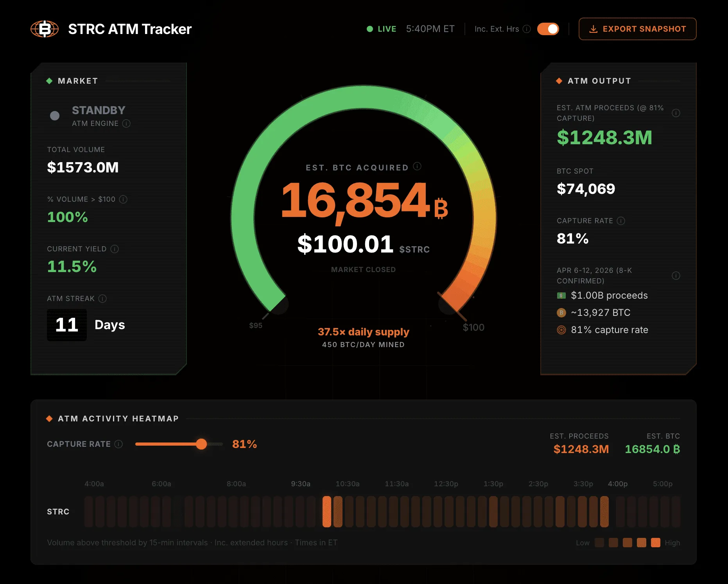Click the info icon for the 8-K confirmed week
This screenshot has width=728, height=584.
tap(676, 275)
